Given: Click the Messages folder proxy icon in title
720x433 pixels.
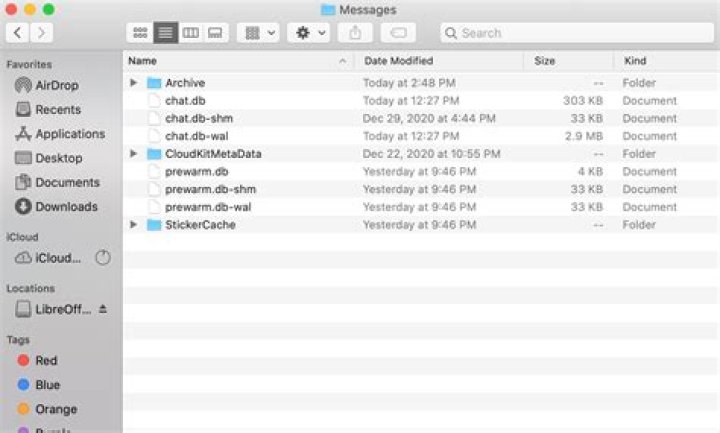Looking at the screenshot, I should 327,10.
